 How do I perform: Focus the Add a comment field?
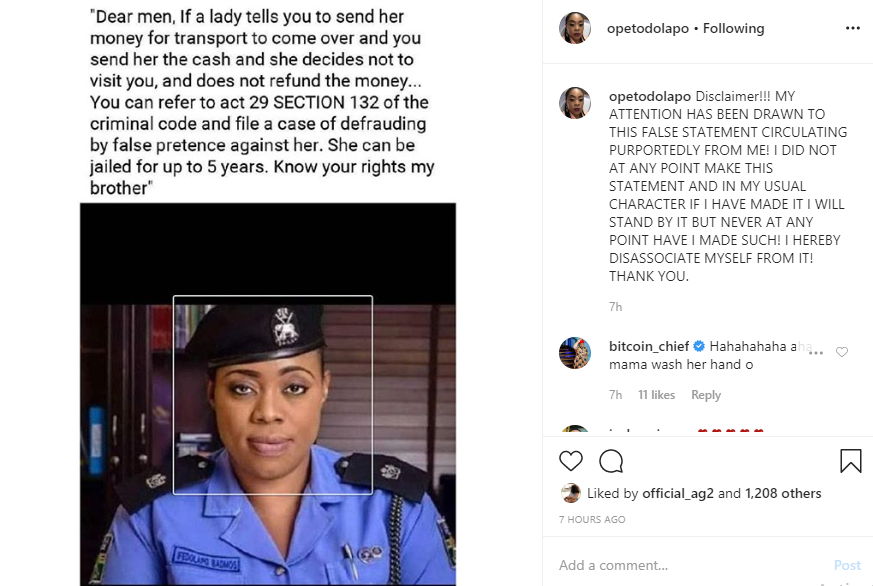[x=690, y=565]
